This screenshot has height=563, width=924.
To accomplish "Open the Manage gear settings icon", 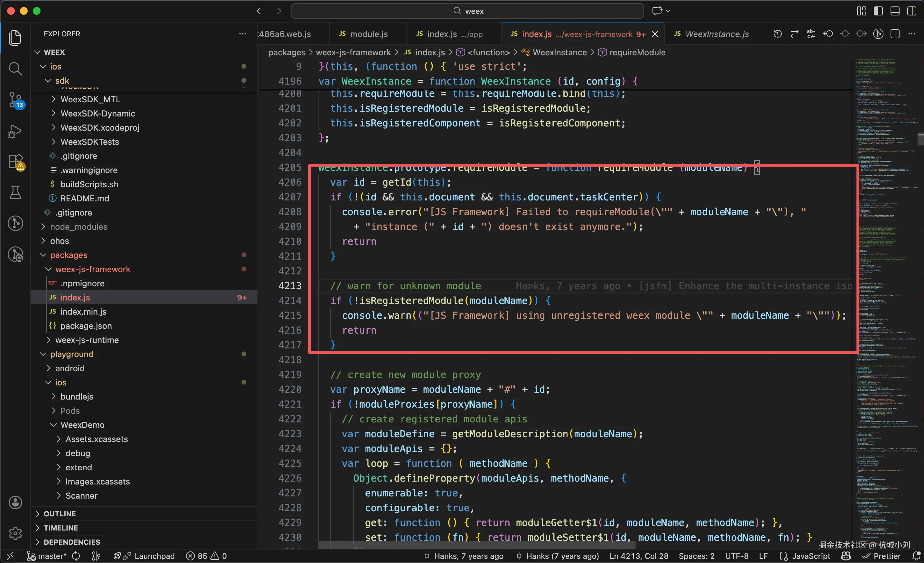I will (15, 533).
